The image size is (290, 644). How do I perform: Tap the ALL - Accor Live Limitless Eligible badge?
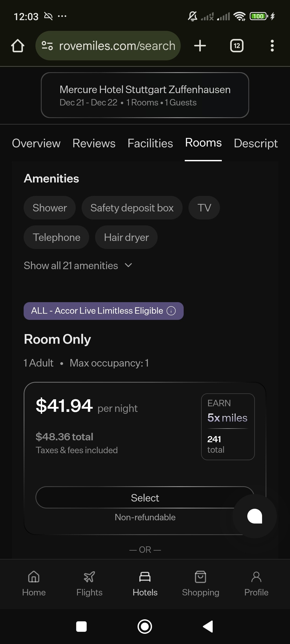pyautogui.click(x=97, y=311)
